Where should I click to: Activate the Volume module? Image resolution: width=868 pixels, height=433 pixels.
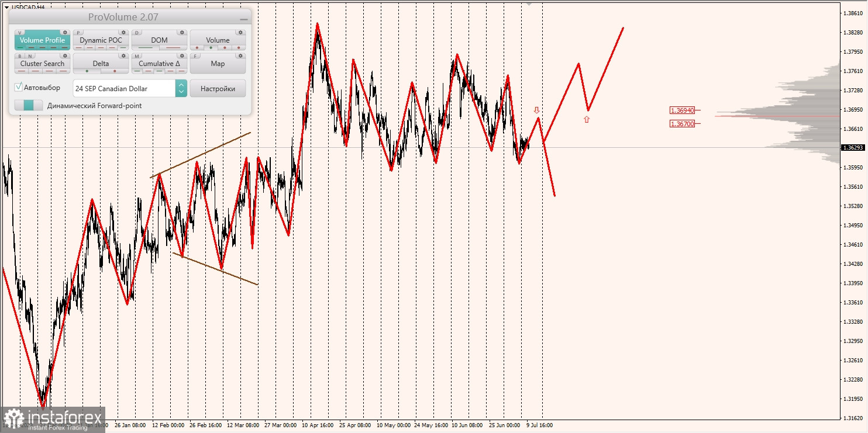pyautogui.click(x=218, y=40)
